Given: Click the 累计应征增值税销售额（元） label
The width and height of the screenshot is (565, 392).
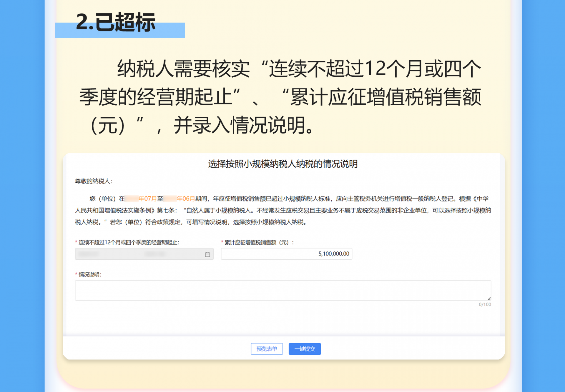Looking at the screenshot, I should [x=259, y=242].
